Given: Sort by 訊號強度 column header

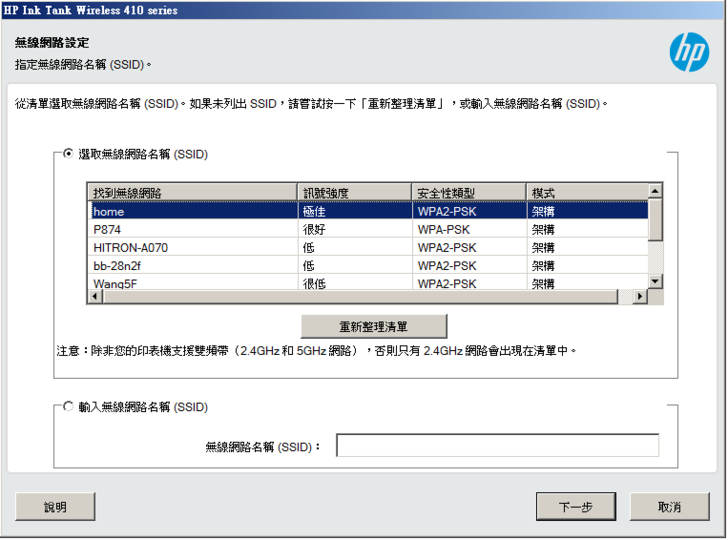Looking at the screenshot, I should coord(354,192).
